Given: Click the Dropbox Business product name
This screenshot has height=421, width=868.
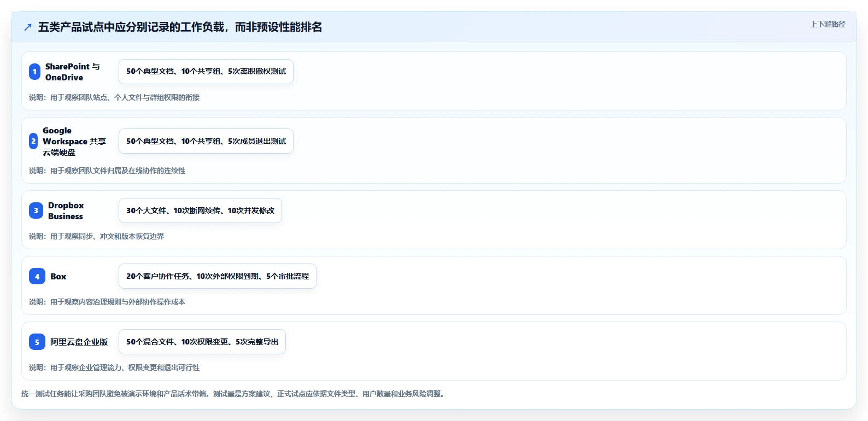Looking at the screenshot, I should 66,210.
